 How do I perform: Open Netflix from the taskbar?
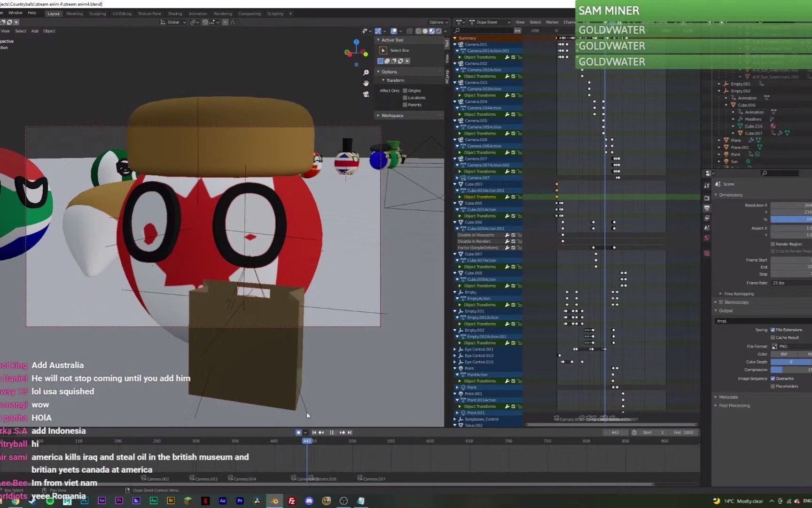(x=205, y=501)
